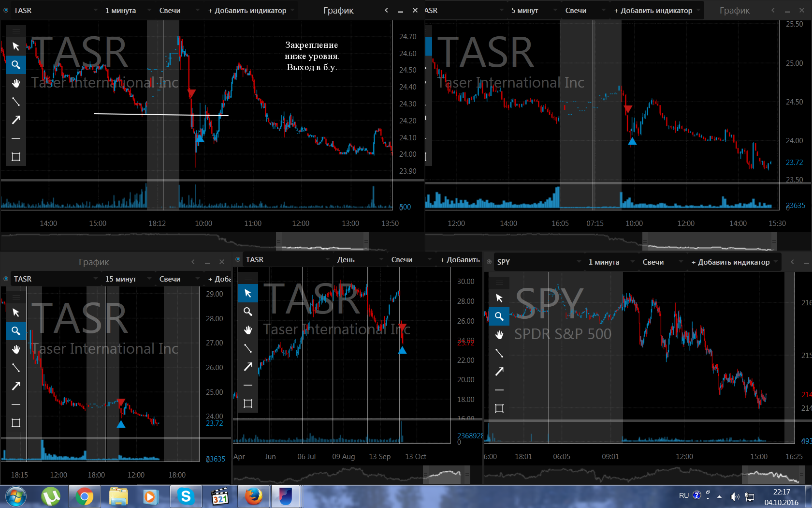Select the hand tool in TASR daily chart
Screen dimensions: 812x508
pyautogui.click(x=248, y=330)
